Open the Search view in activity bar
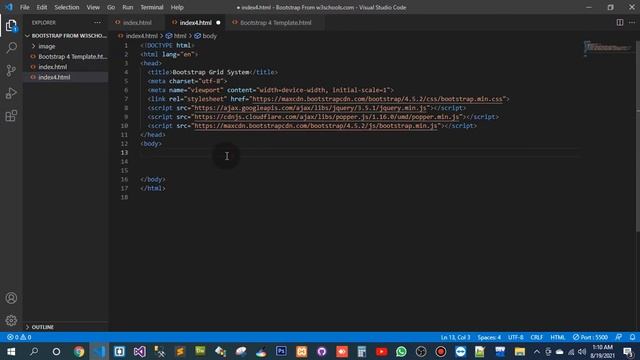Screen dimensions: 640x360 11,48
